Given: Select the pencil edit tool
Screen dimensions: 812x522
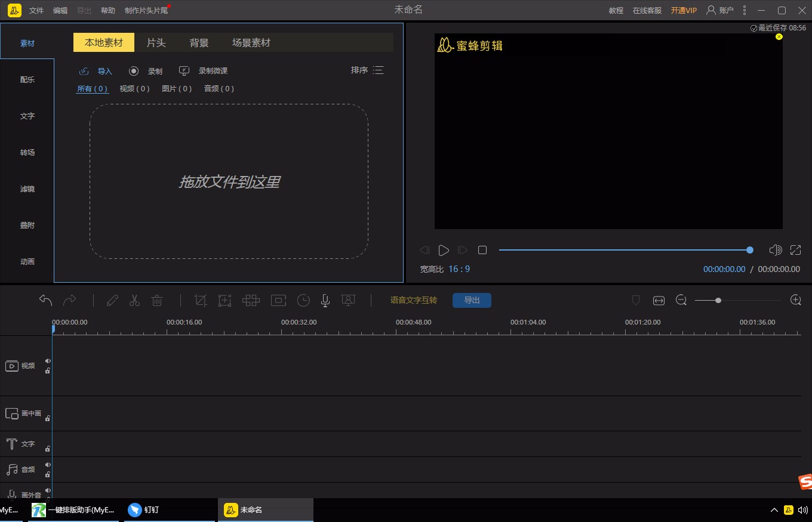Looking at the screenshot, I should click(112, 300).
